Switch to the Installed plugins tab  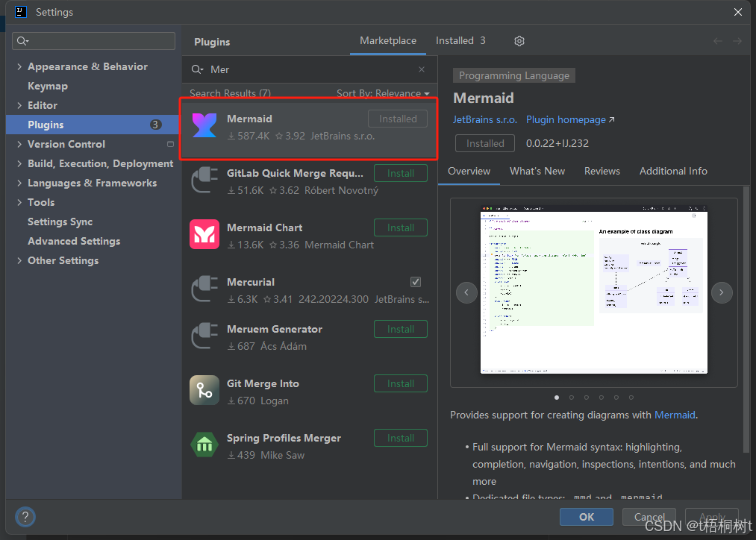click(460, 41)
